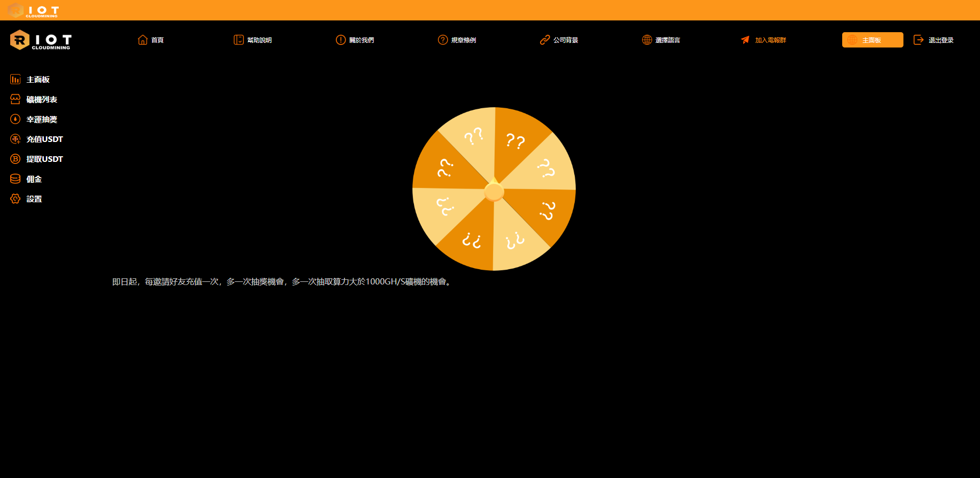Open the 選擇語言 language selector

coord(667,40)
